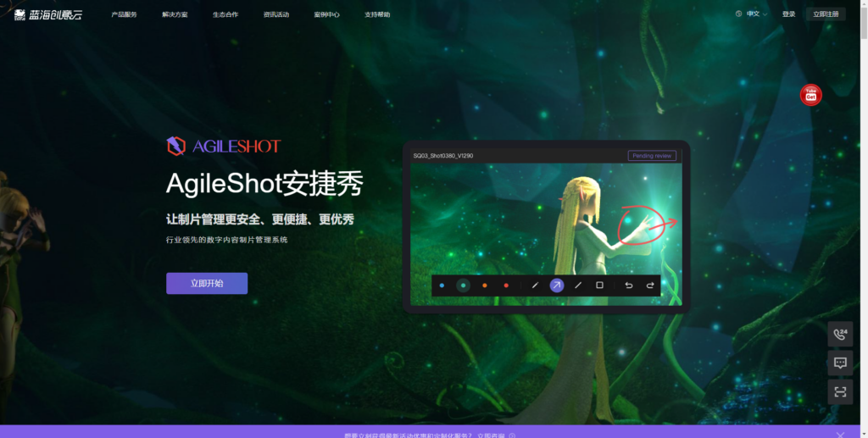Close the purple promotion banner
This screenshot has height=438, width=868.
pyautogui.click(x=841, y=435)
